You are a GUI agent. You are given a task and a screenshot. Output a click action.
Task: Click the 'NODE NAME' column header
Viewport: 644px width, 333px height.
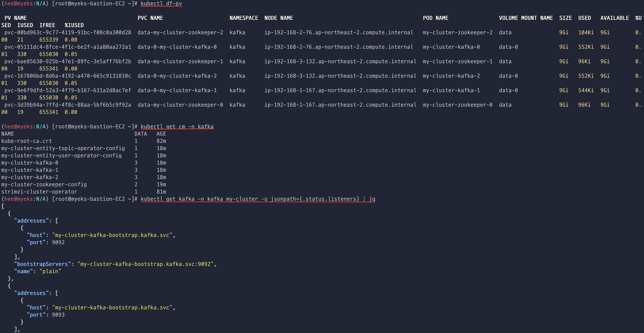279,18
